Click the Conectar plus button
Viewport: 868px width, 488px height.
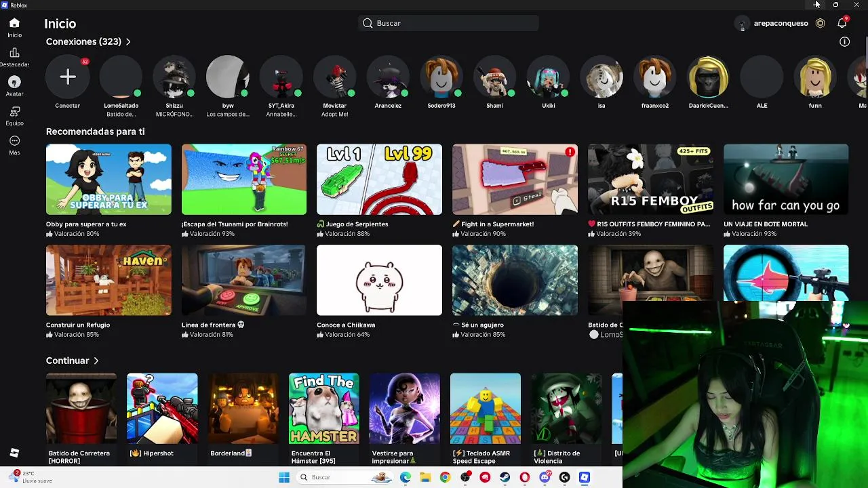point(67,77)
